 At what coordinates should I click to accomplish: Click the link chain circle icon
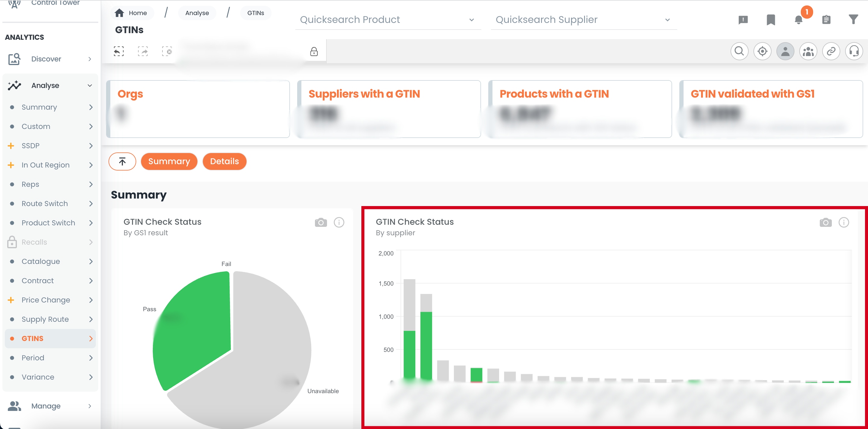tap(831, 51)
